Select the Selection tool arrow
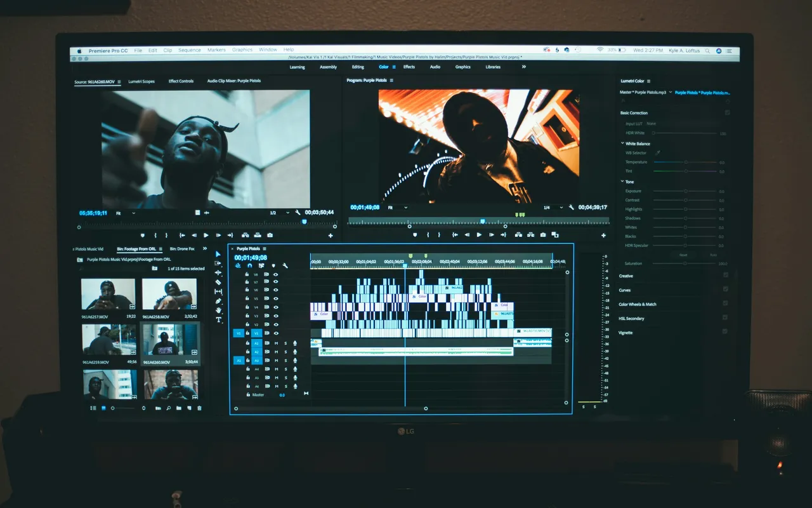 pos(218,254)
